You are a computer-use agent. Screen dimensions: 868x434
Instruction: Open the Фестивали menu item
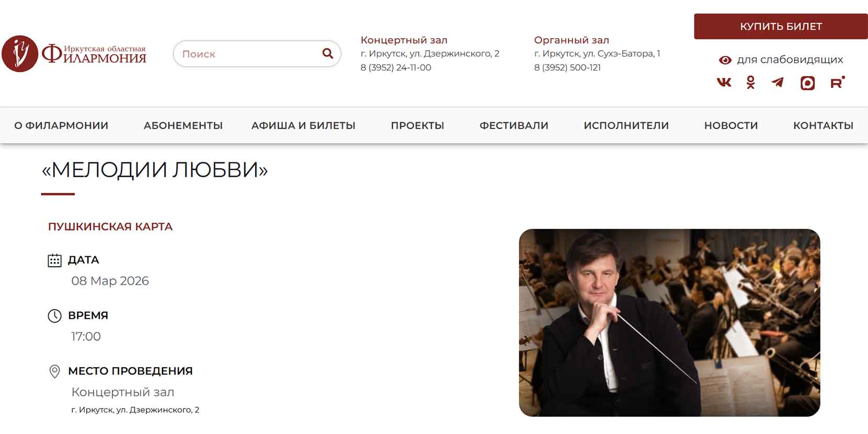click(x=514, y=125)
